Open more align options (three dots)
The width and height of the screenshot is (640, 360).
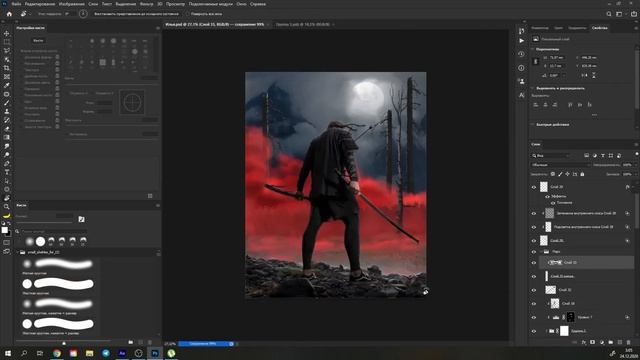[594, 115]
